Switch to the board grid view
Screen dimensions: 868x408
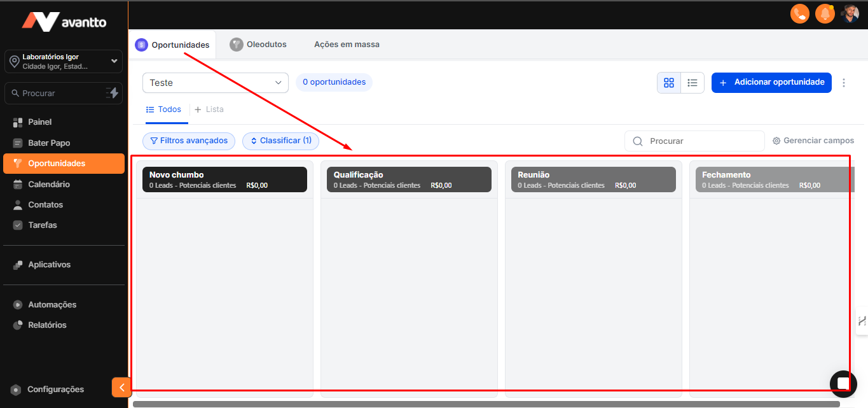669,83
